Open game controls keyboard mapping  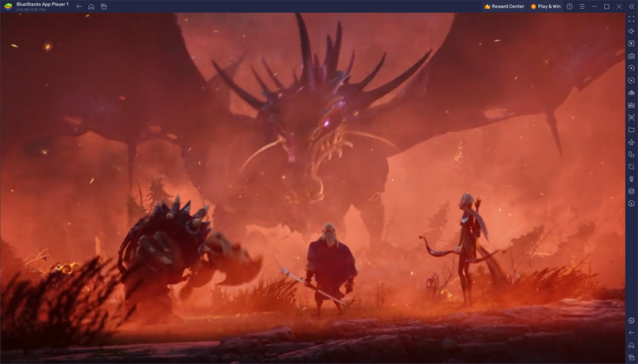pos(631,56)
